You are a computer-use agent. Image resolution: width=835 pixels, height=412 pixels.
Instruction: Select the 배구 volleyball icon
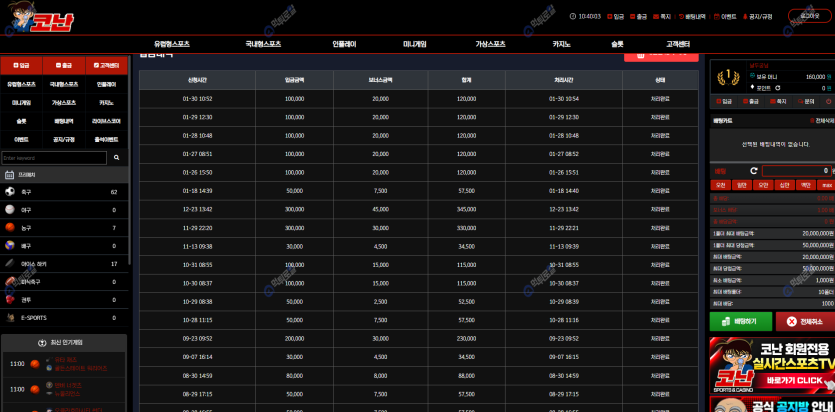(10, 245)
